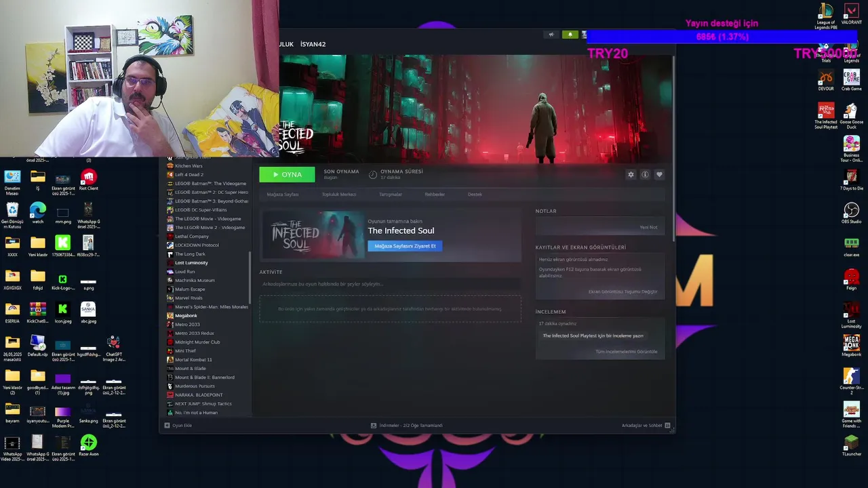Open İndirmeler downloads status at bottom

[x=406, y=426]
